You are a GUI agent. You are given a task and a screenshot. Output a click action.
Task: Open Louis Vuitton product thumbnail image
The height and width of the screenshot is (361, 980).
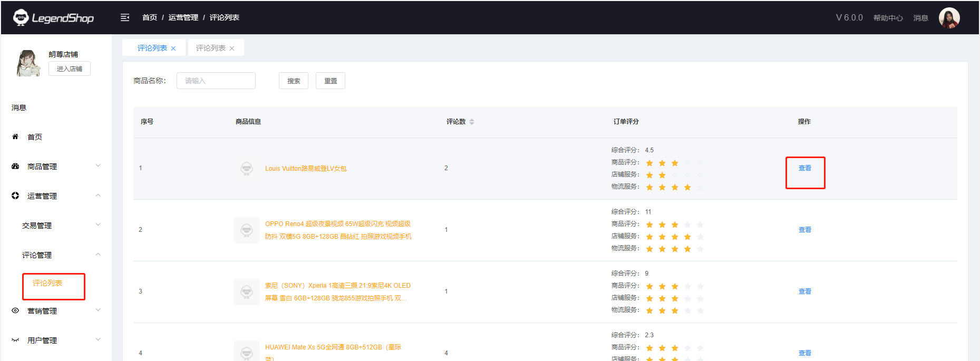pos(247,169)
